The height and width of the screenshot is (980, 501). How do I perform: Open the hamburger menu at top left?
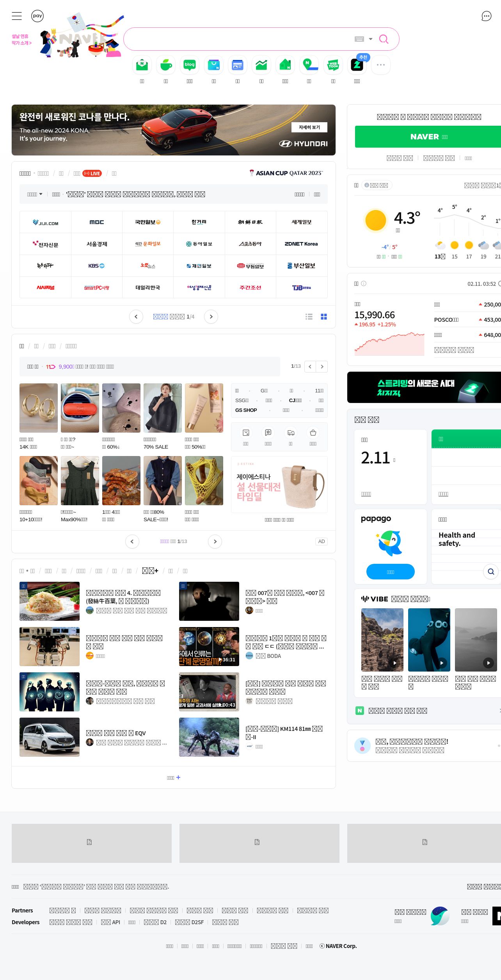(17, 16)
